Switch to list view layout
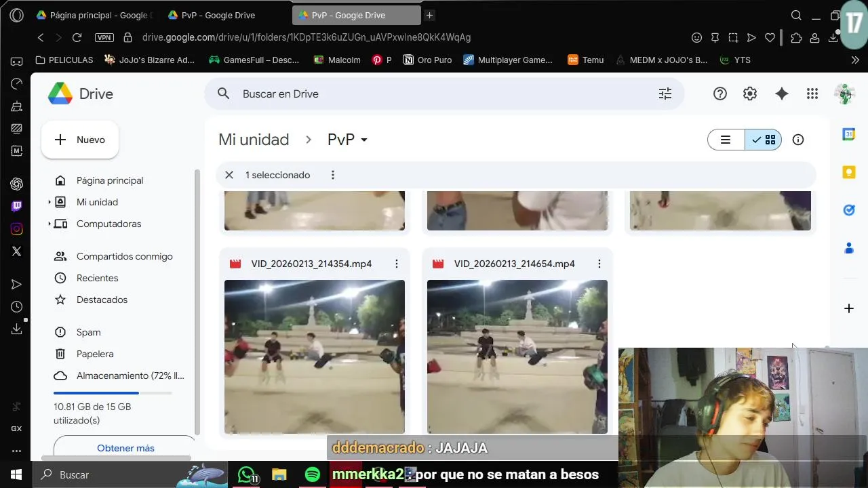 pos(726,140)
